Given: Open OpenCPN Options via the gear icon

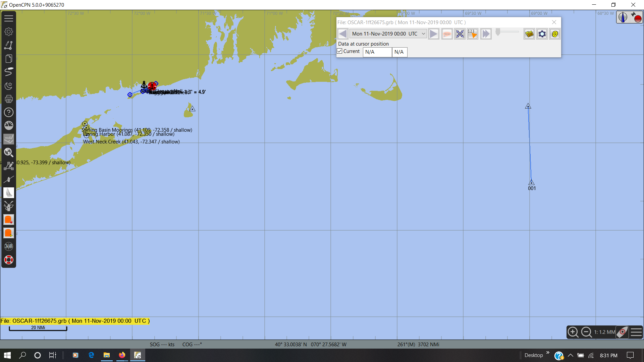Looking at the screenshot, I should [x=9, y=32].
